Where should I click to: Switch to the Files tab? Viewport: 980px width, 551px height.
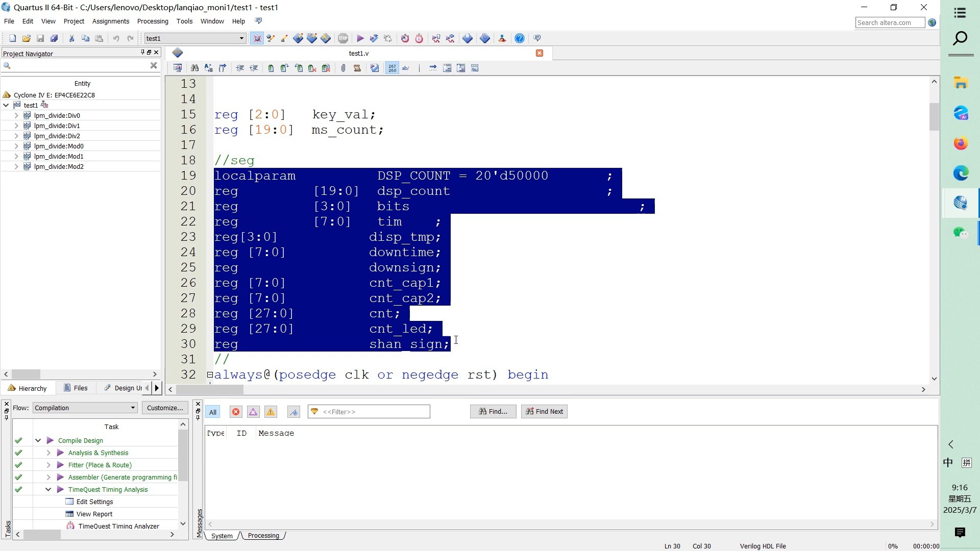pos(76,388)
